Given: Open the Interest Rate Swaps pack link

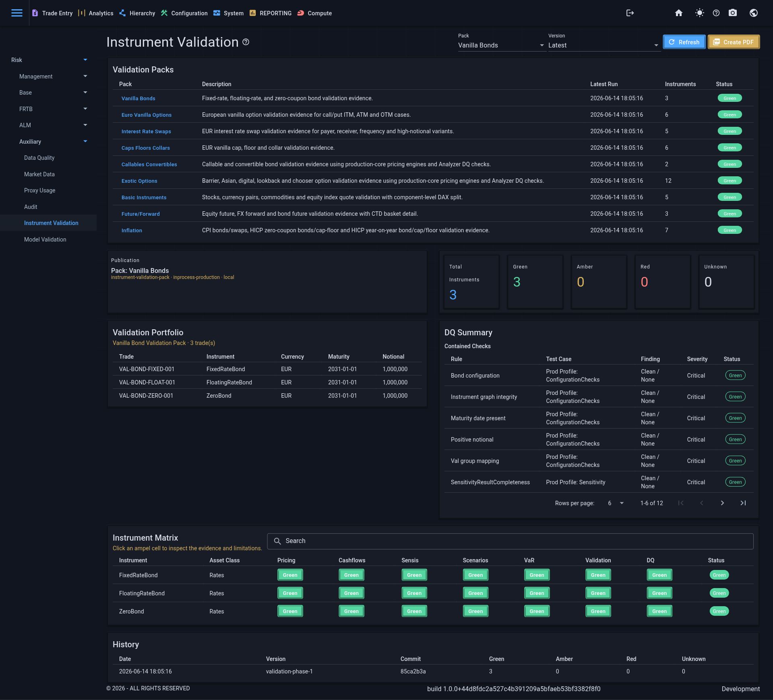Looking at the screenshot, I should (146, 132).
